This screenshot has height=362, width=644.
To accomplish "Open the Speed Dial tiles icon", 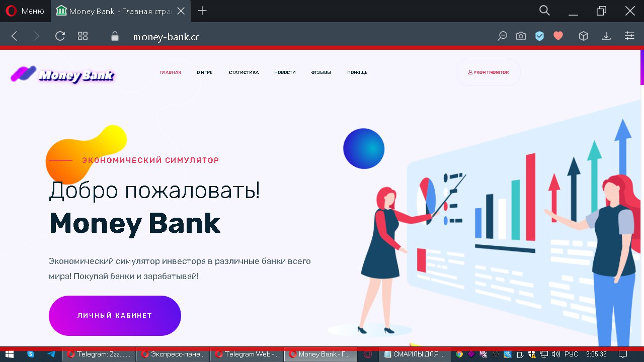I will click(83, 36).
